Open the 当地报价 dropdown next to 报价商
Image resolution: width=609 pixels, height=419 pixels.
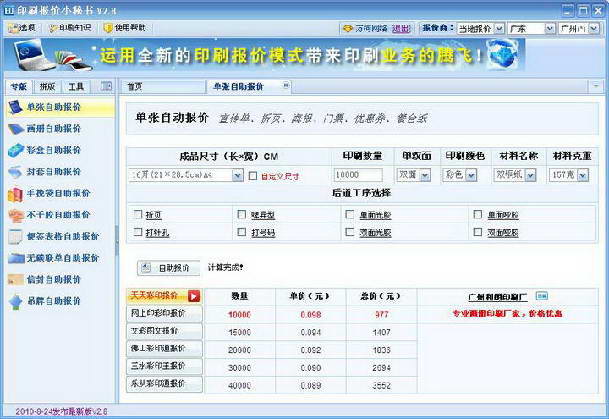click(499, 28)
